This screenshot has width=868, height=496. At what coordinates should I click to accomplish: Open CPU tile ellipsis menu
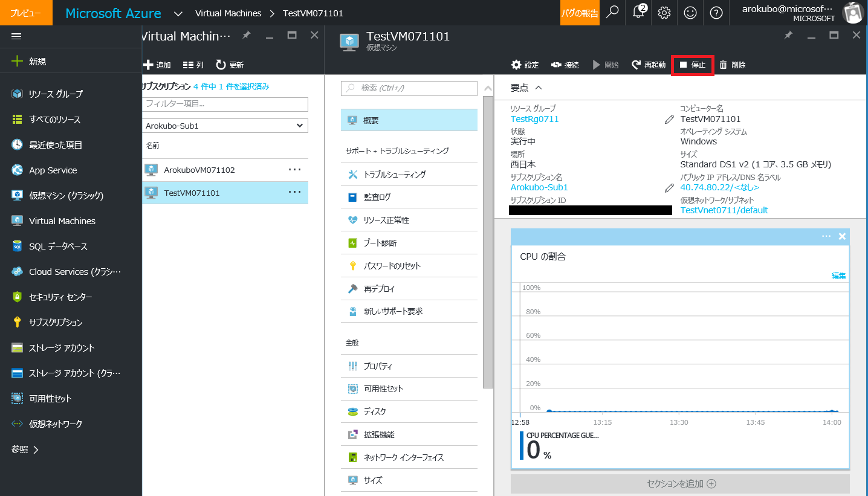pos(826,236)
